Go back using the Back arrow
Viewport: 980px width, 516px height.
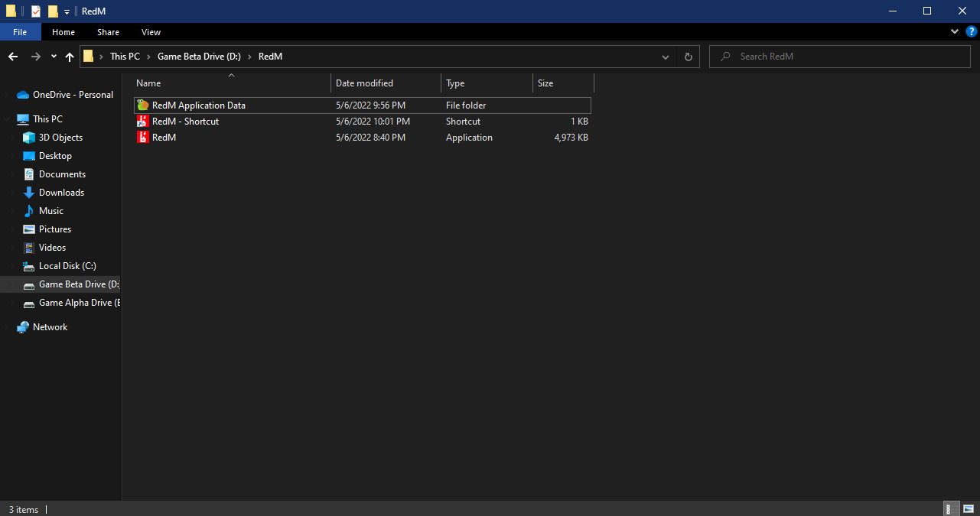(x=13, y=57)
